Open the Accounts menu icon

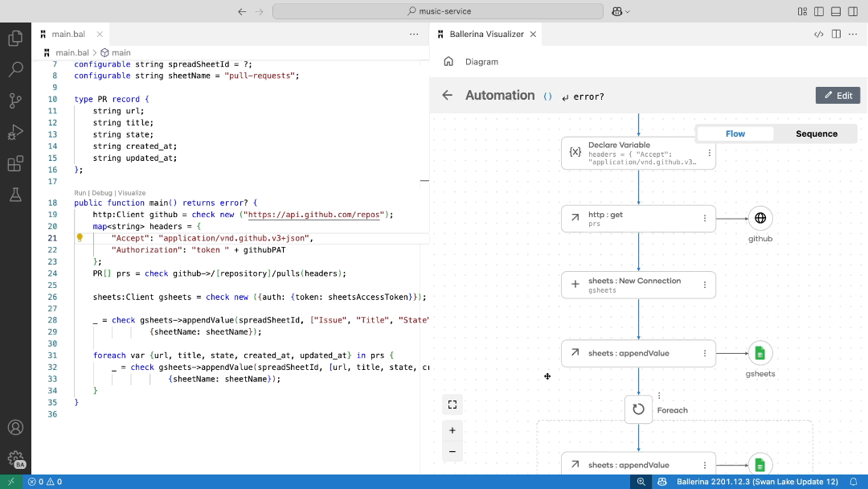tap(15, 428)
